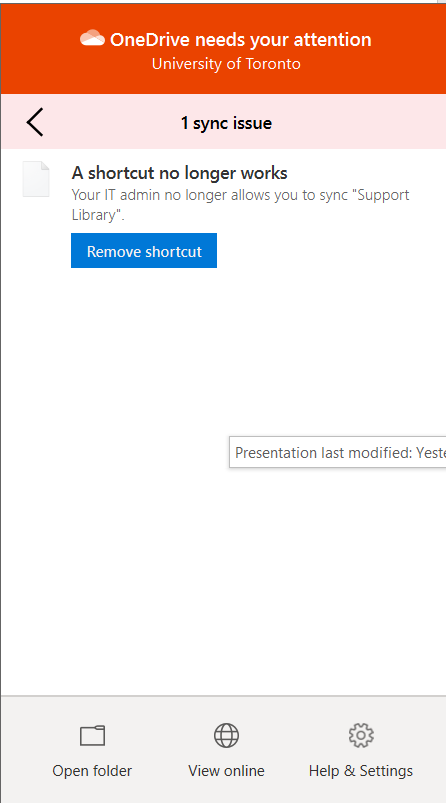The image size is (446, 803).
Task: Remove the broken Support Library shortcut
Action: pos(144,250)
